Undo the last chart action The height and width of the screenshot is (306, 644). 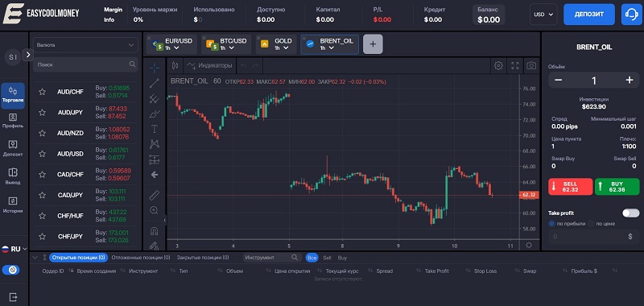tap(244, 65)
